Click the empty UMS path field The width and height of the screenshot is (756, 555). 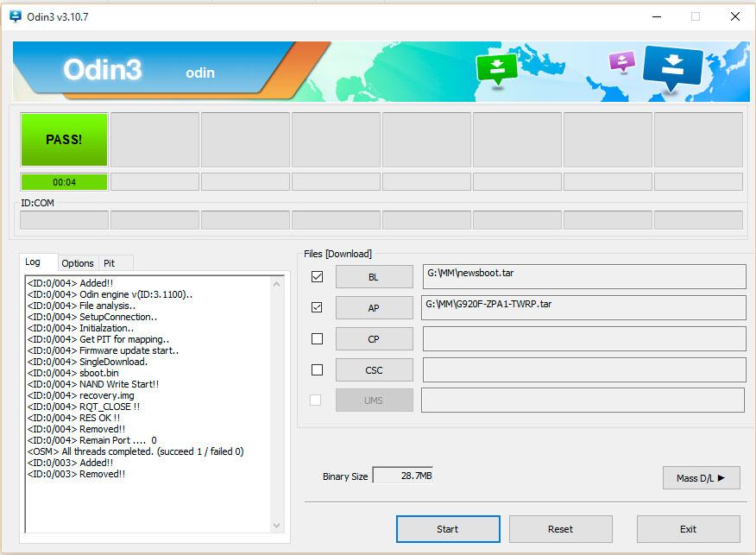[x=583, y=400]
